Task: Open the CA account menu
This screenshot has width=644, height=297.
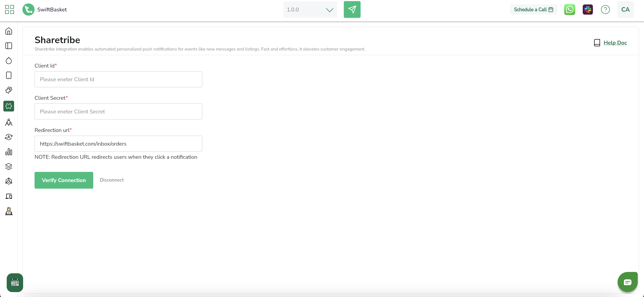Action: [x=625, y=9]
